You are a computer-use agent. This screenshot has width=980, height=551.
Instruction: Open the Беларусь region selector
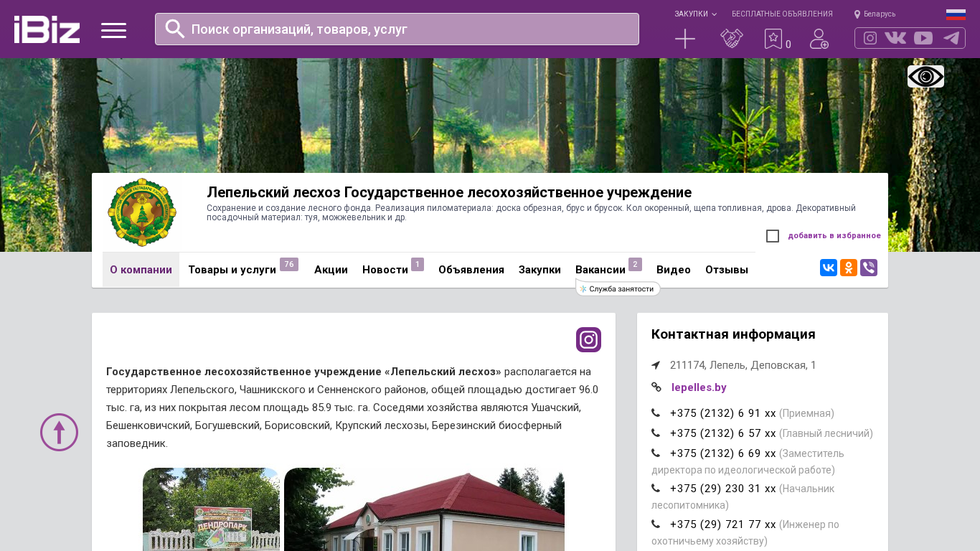click(x=875, y=14)
